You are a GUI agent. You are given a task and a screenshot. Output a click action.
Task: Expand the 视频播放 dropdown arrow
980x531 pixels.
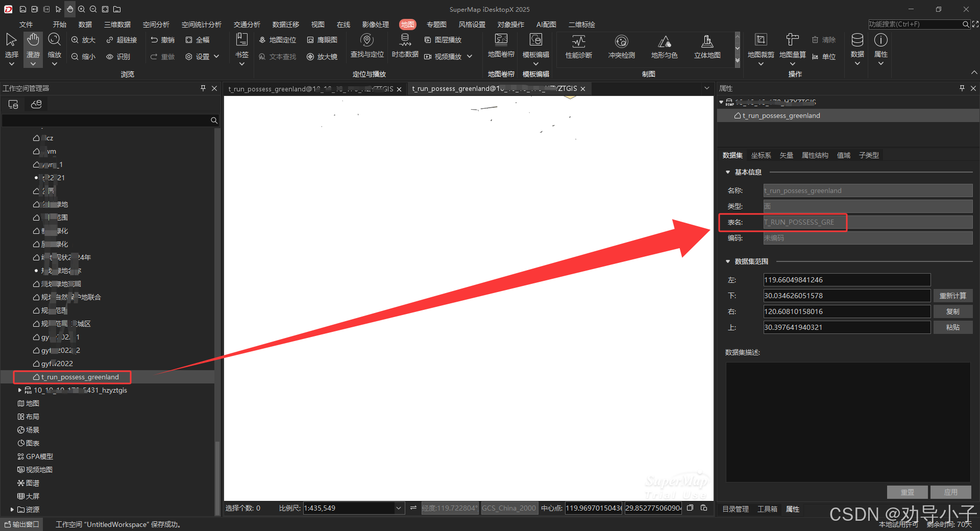tap(470, 57)
